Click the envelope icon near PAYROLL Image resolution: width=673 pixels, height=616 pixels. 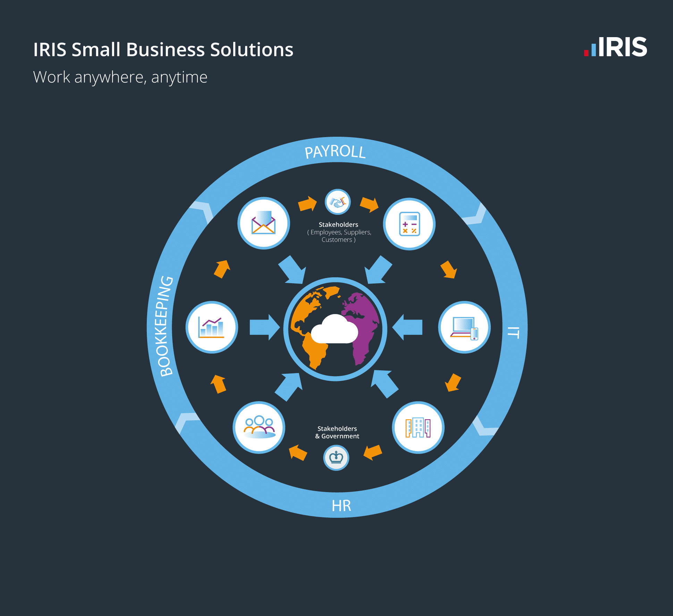(263, 223)
